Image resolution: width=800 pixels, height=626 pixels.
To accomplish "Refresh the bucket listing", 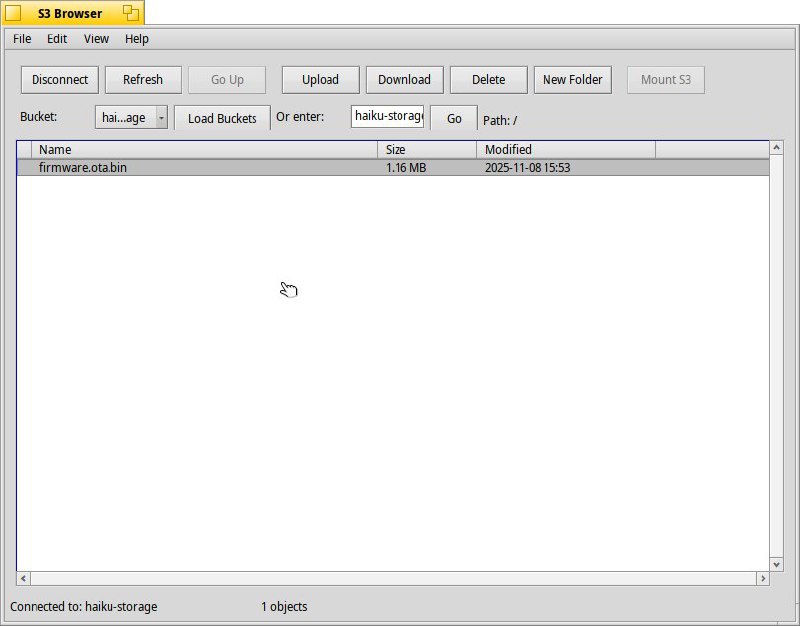I will (x=143, y=80).
